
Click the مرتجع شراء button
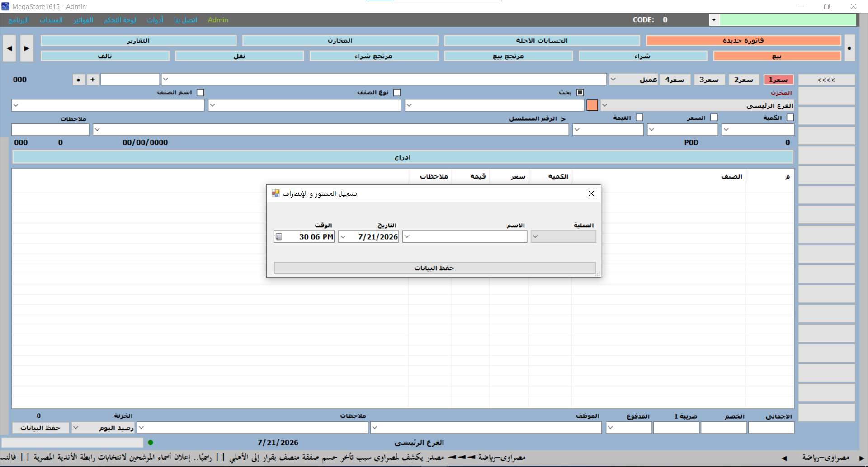[x=373, y=56]
